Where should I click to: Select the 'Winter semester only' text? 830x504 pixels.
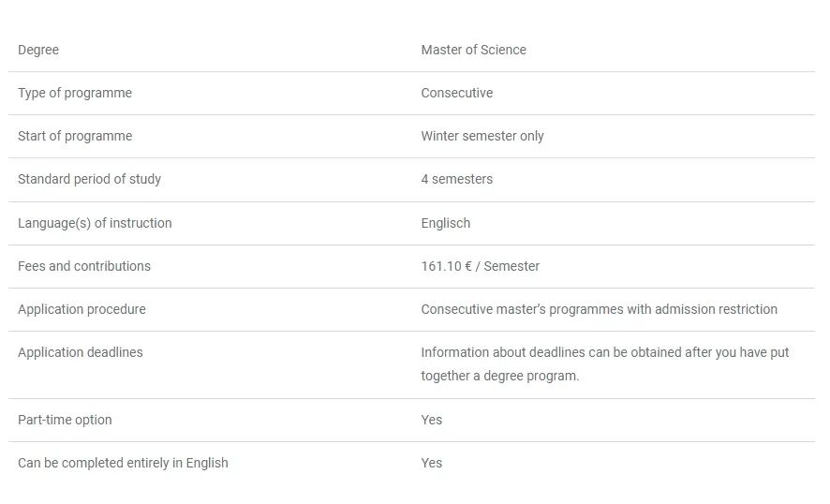tap(482, 136)
